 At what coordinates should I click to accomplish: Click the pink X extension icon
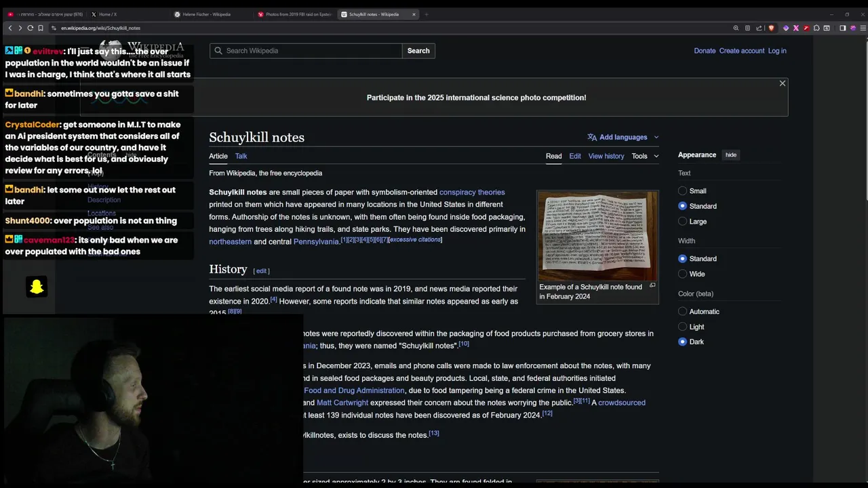tap(796, 28)
